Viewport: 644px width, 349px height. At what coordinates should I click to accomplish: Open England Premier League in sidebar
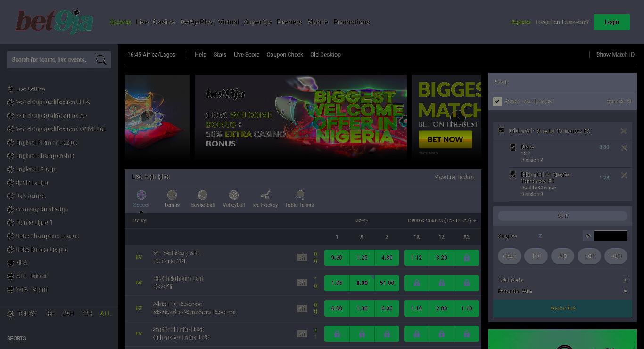[x=47, y=143]
